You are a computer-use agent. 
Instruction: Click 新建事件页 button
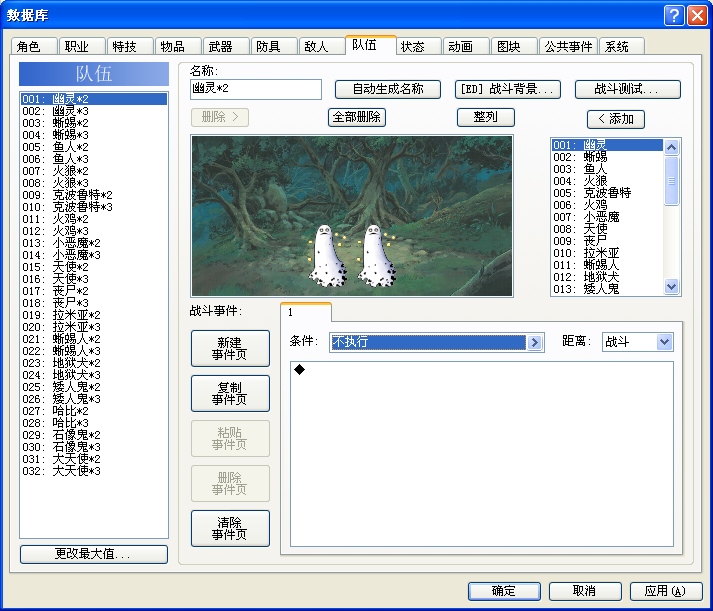[230, 348]
